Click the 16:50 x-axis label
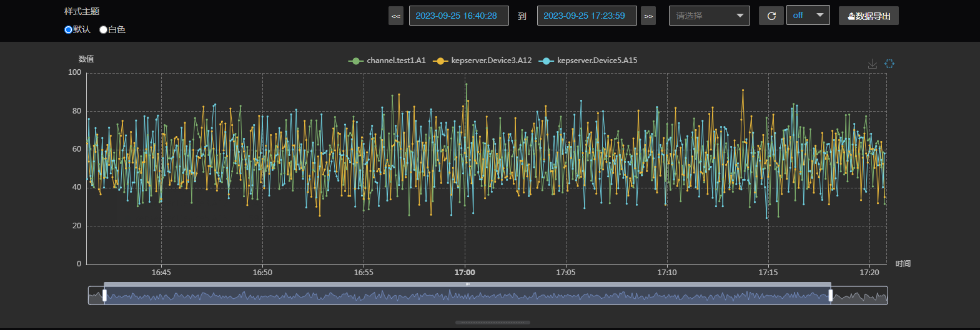Screen dimensions: 980x330 pyautogui.click(x=262, y=273)
